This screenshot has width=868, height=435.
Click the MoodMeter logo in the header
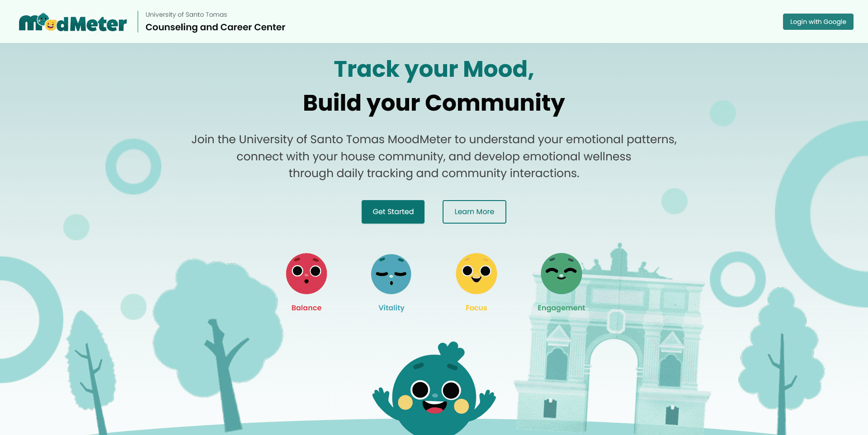click(73, 23)
